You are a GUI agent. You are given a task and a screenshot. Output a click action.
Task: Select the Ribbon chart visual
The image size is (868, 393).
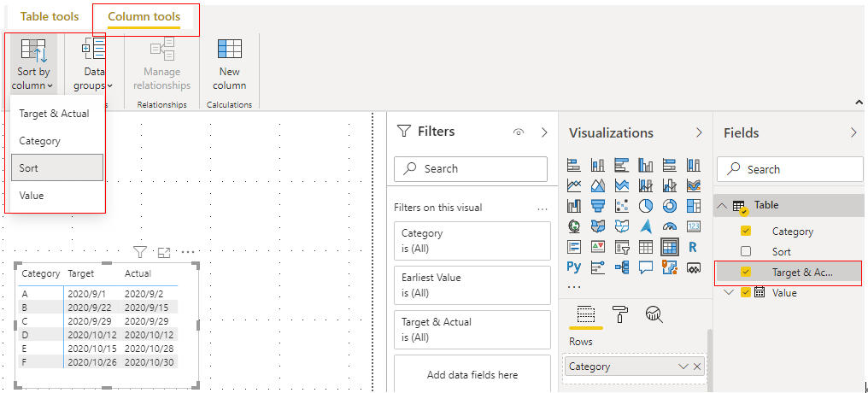tap(694, 185)
